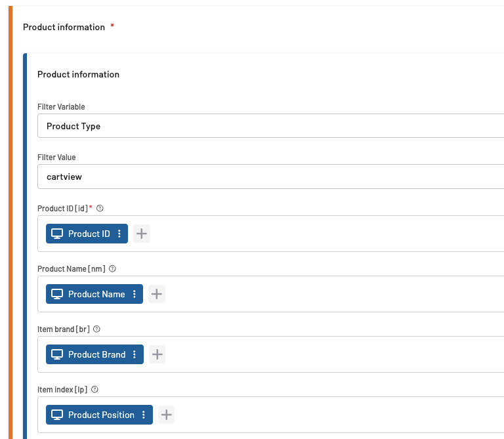The image size is (504, 439).
Task: Add a variable next to Product ID
Action: (142, 234)
